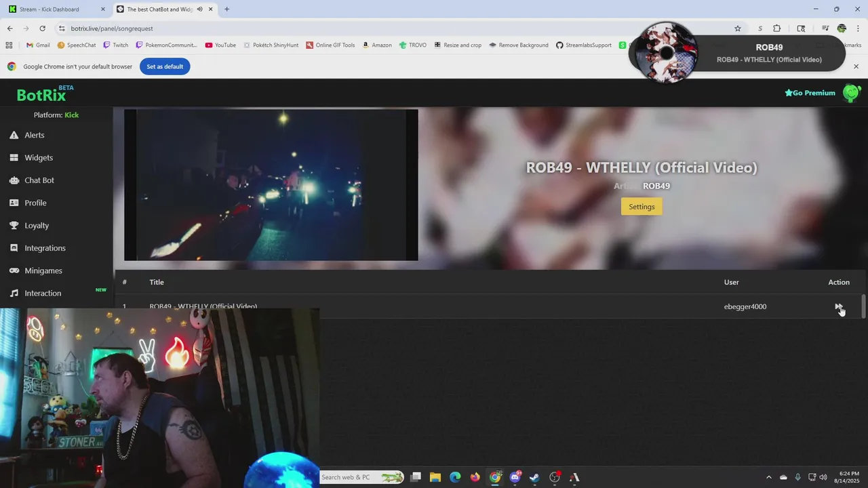Click the address bar URL field
This screenshot has height=488, width=868.
393,28
